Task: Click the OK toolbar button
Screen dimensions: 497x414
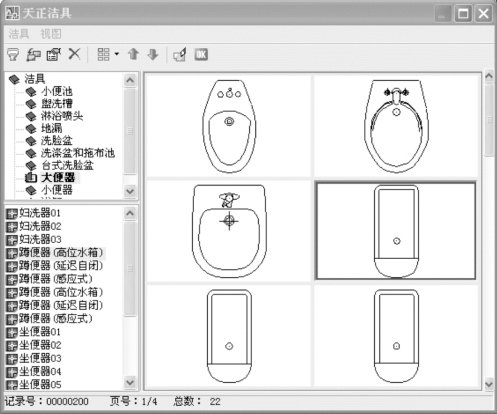Action: pos(201,55)
